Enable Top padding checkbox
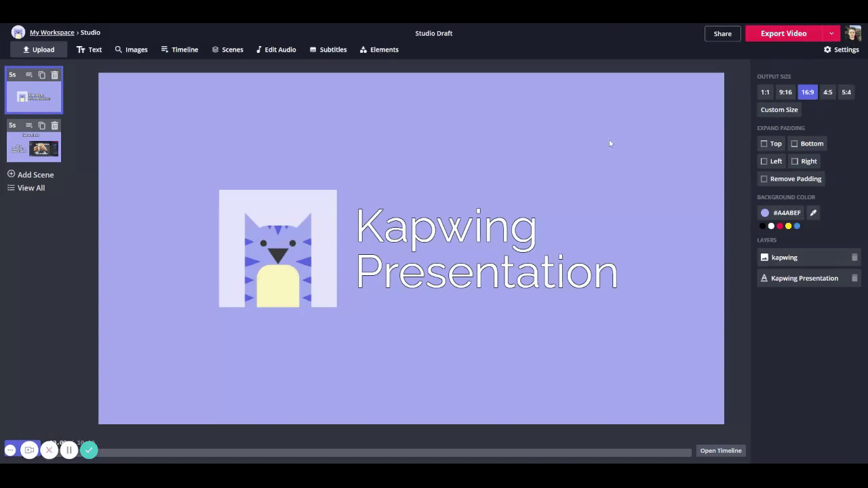 coord(764,144)
